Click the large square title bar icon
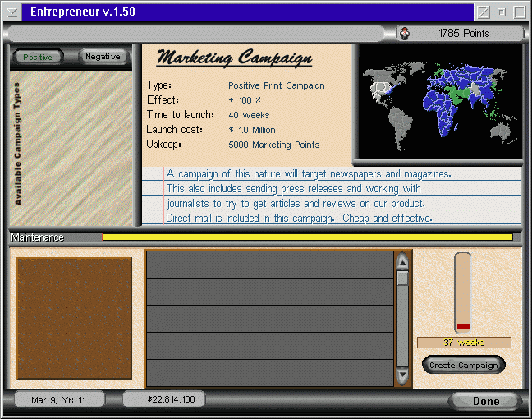 pos(520,12)
